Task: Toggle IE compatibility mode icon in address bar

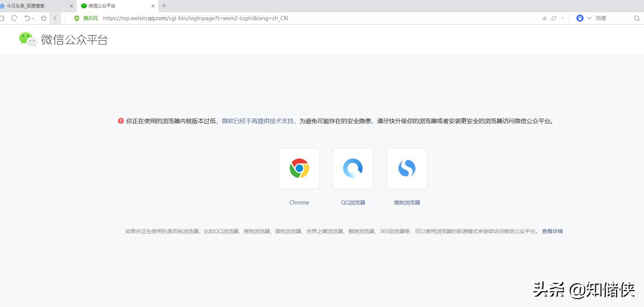Action: (554, 18)
